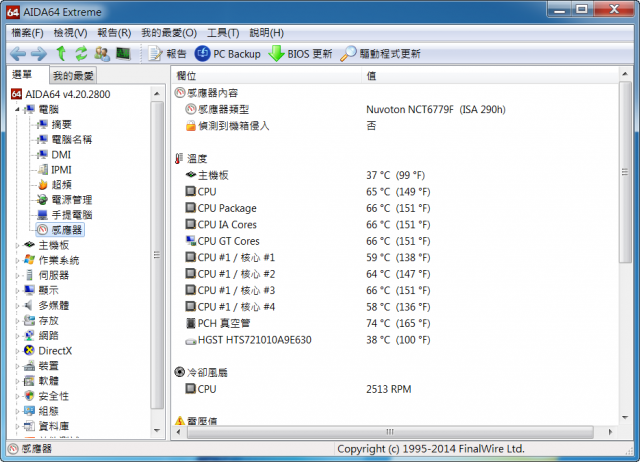
Task: Click the 報告 report toolbar button
Action: coord(167,54)
